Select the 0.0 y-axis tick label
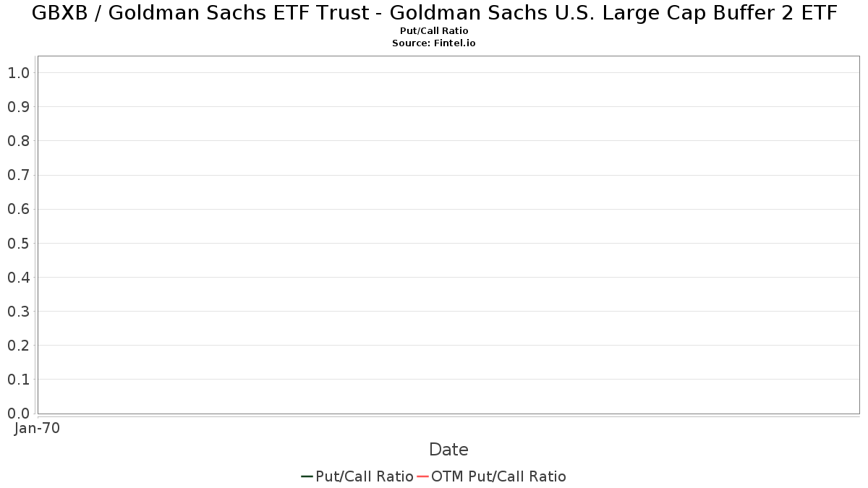 (x=18, y=414)
